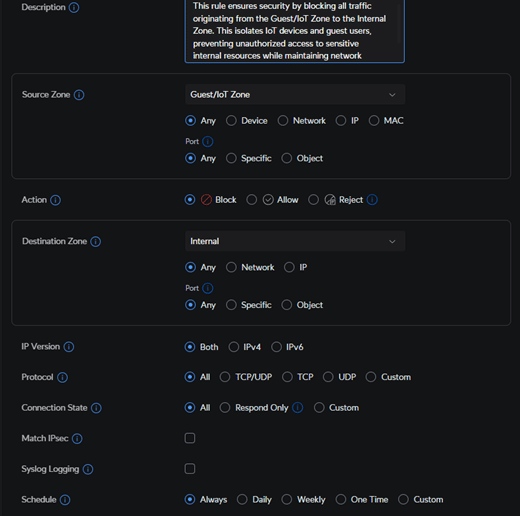Click the Source Zone info icon
Screen dimensions: 520x516
tap(79, 95)
